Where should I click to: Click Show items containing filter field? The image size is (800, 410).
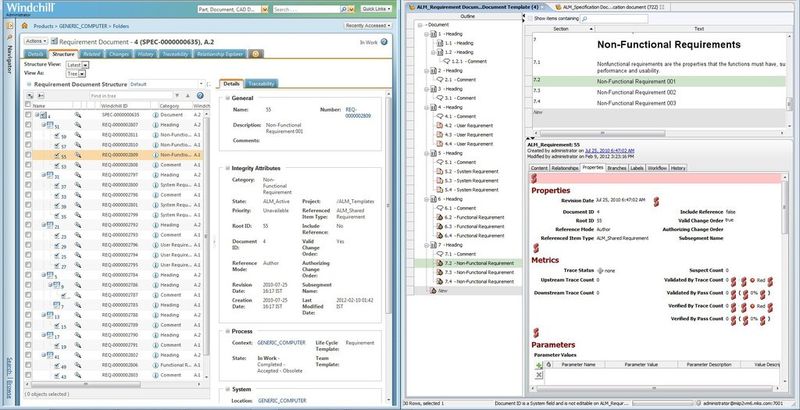(x=614, y=19)
